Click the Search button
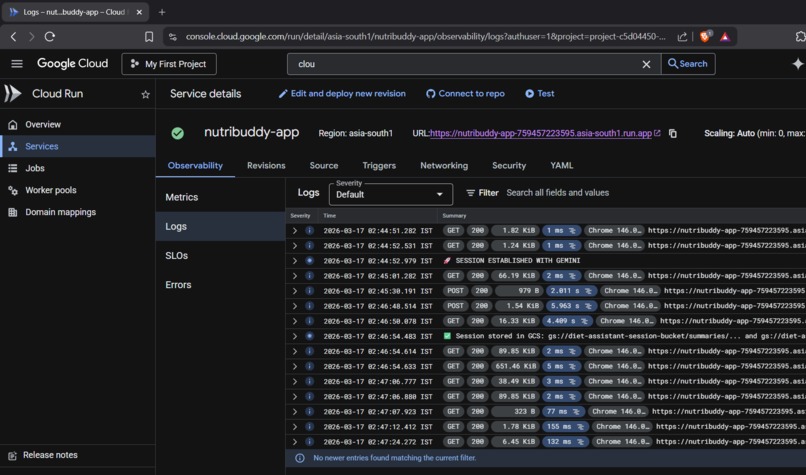Image resolution: width=806 pixels, height=475 pixels. coord(688,64)
